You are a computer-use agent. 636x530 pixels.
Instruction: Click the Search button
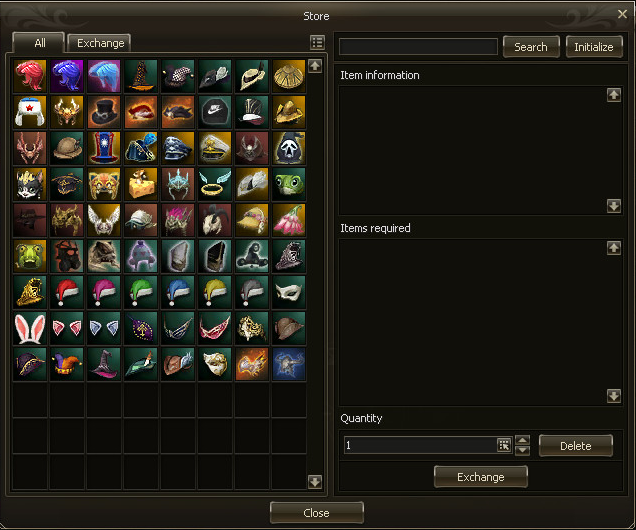click(x=531, y=47)
